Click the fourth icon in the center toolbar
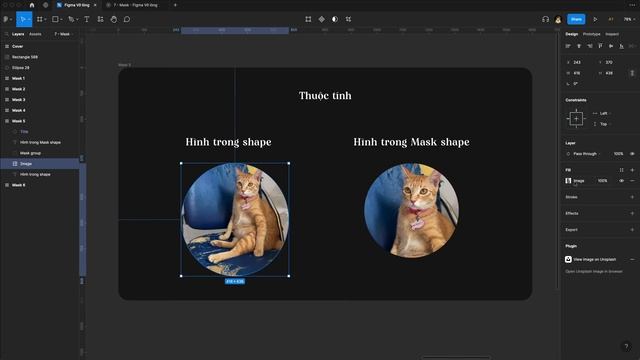This screenshot has height=360, width=640. (348, 19)
